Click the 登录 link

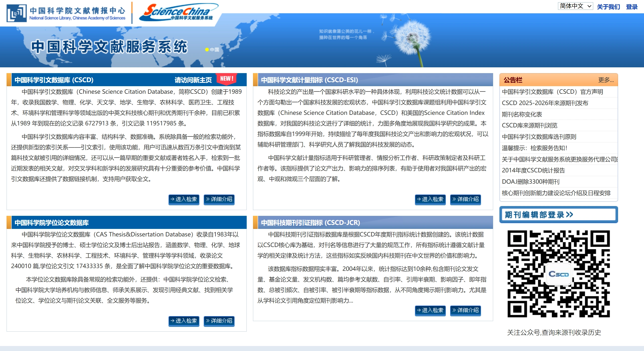point(632,7)
